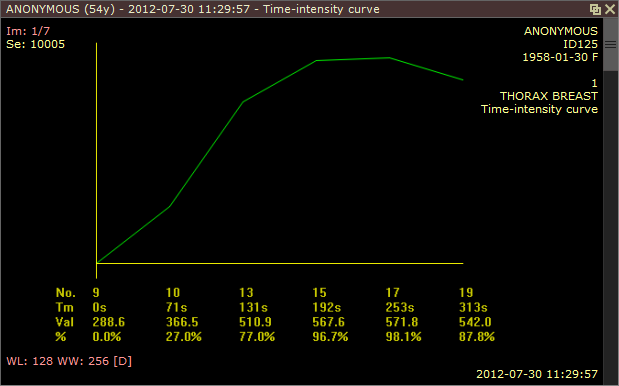Viewport: 619px width, 386px height.
Task: Click the 'ID125' patient ID text
Action: (580, 44)
